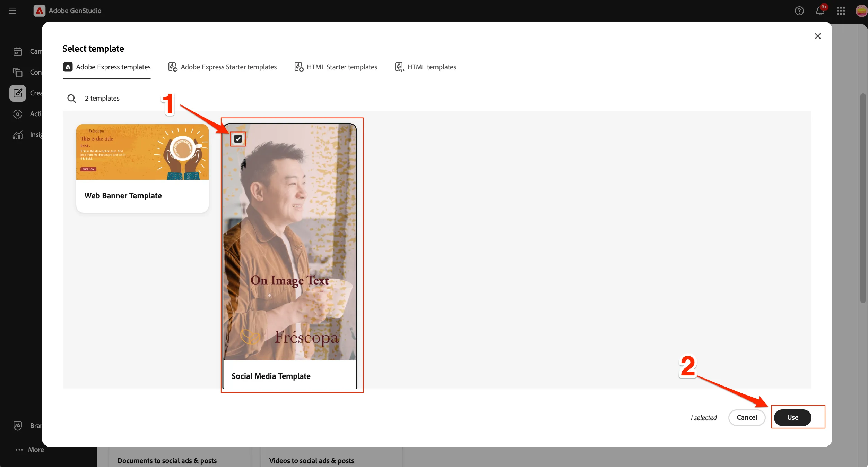Open Content stacked-pages icon in sidebar
Viewport: 868px width, 467px height.
click(18, 72)
